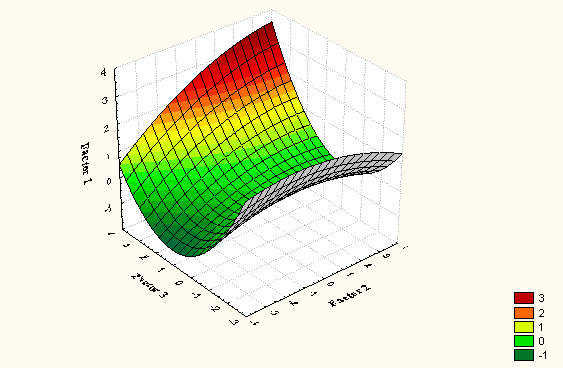Click tick label 2 on Factor 1 axis
The height and width of the screenshot is (368, 563).
106,129
